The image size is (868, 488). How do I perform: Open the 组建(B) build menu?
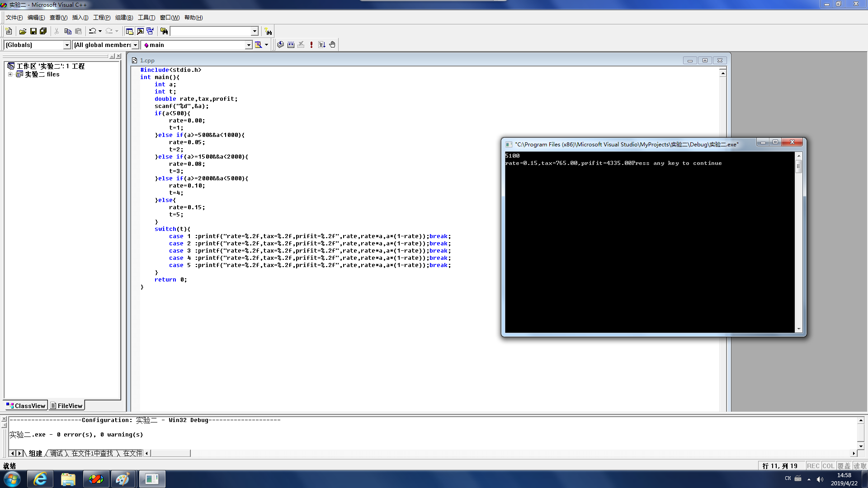(x=124, y=18)
